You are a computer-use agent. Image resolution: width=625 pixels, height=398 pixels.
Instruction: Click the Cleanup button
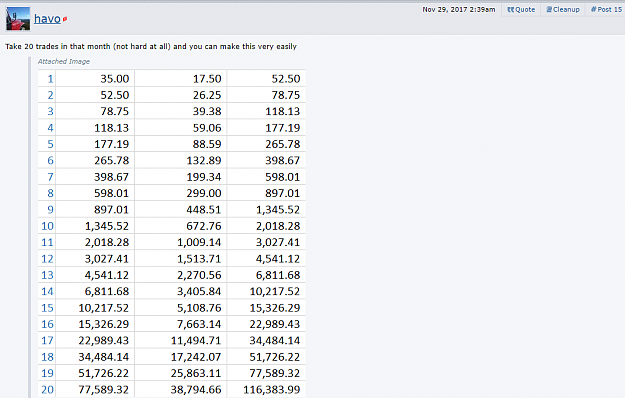tap(563, 10)
